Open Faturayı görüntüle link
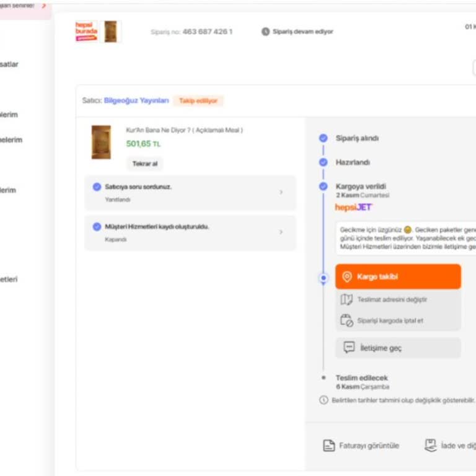This screenshot has height=476, width=476. (369, 446)
